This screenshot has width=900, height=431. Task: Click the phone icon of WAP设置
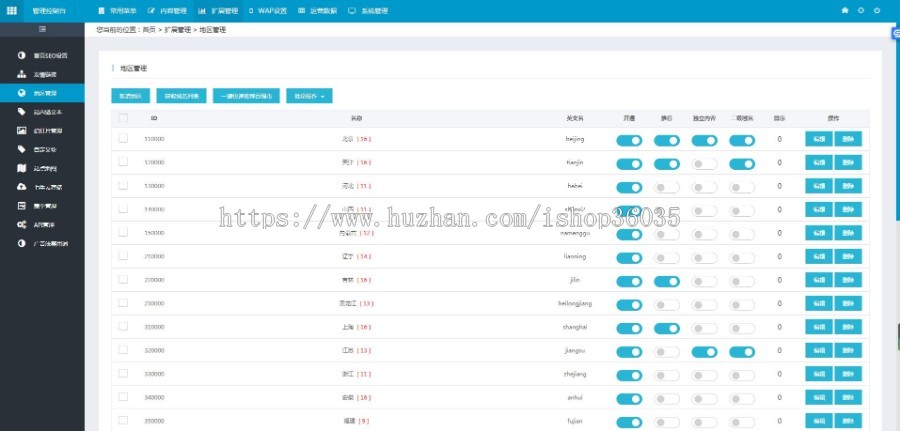251,10
